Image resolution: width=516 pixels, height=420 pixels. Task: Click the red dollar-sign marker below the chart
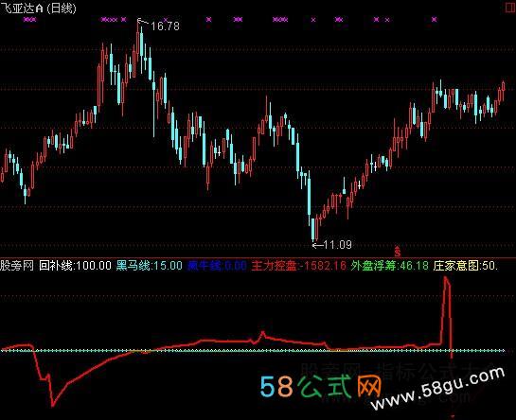pos(398,252)
